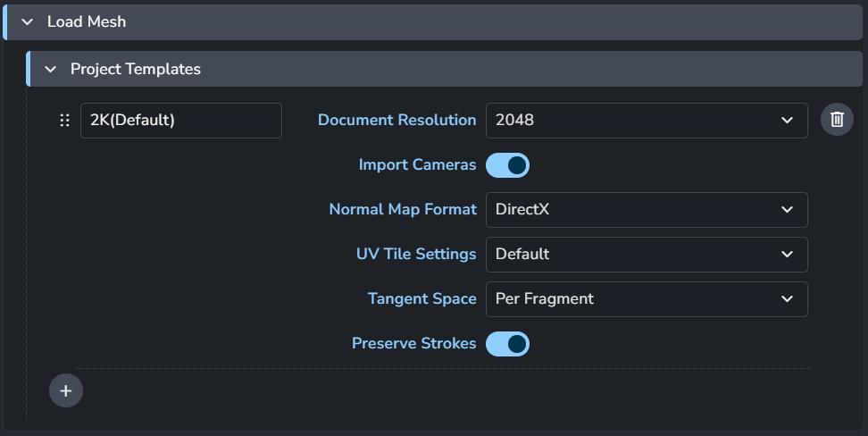This screenshot has height=436, width=868.
Task: Collapse Project Templates using its chevron
Action: click(50, 70)
